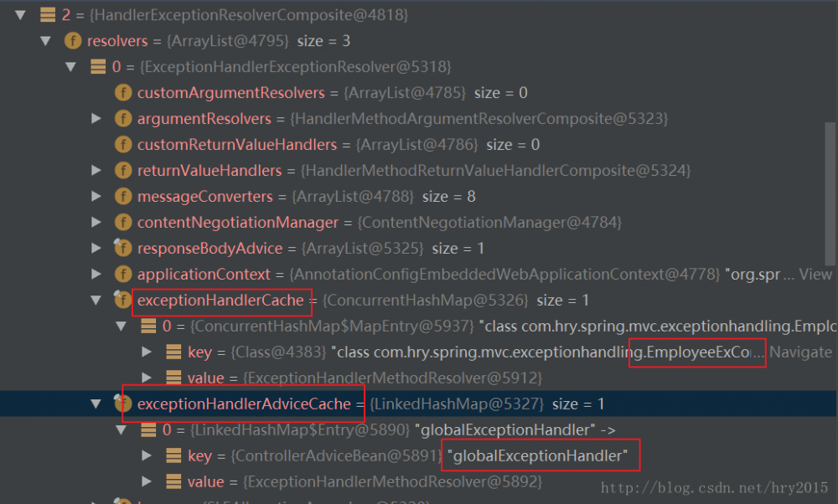Click the View link for applicationContext
838x504 pixels.
point(817,274)
